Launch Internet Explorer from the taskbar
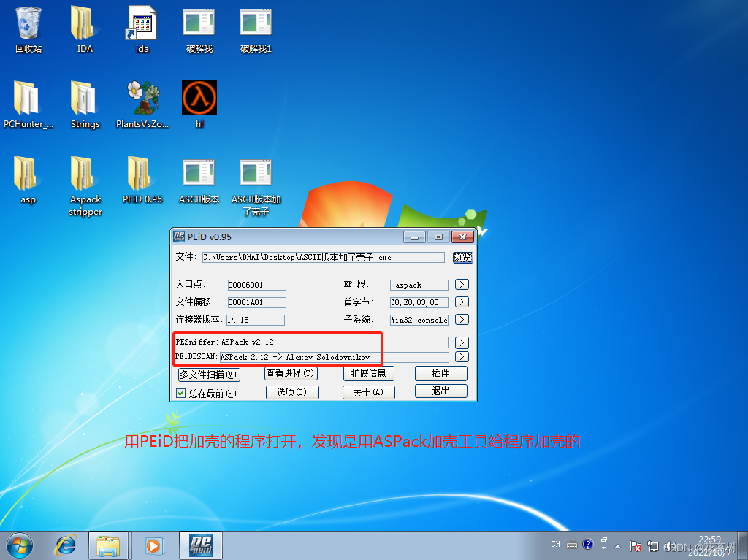 (x=66, y=545)
